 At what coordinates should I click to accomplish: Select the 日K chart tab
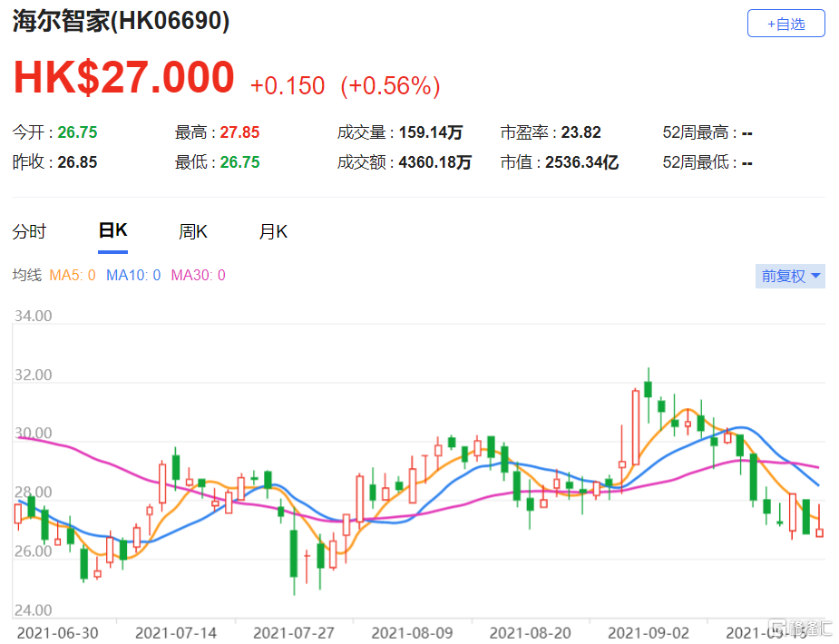(x=112, y=232)
